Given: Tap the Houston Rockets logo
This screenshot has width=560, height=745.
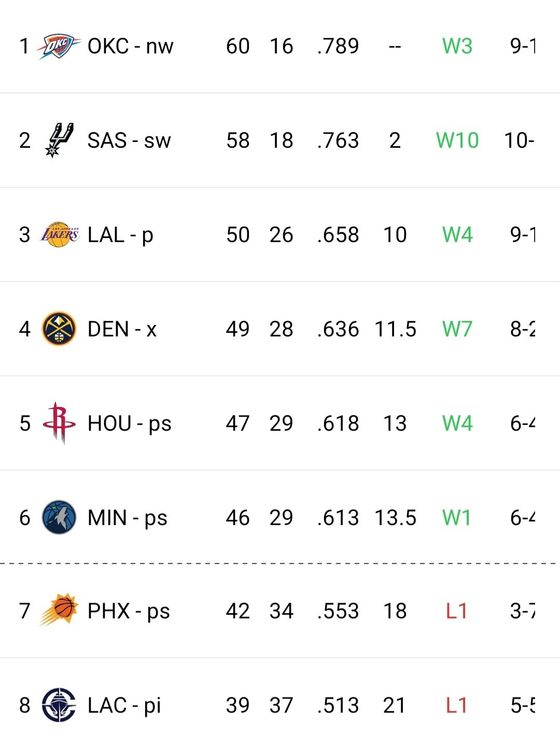Looking at the screenshot, I should coord(59,423).
